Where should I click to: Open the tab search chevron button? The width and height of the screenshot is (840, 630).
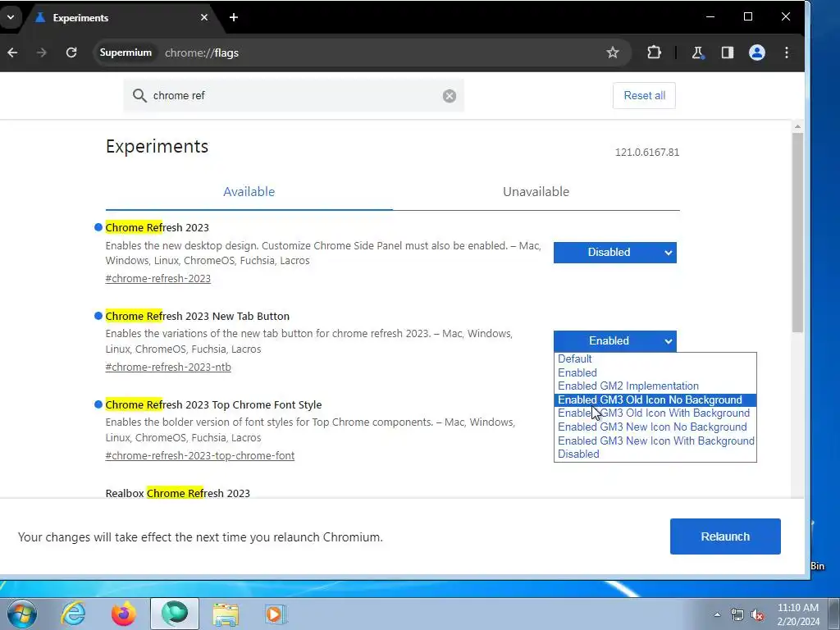point(10,17)
